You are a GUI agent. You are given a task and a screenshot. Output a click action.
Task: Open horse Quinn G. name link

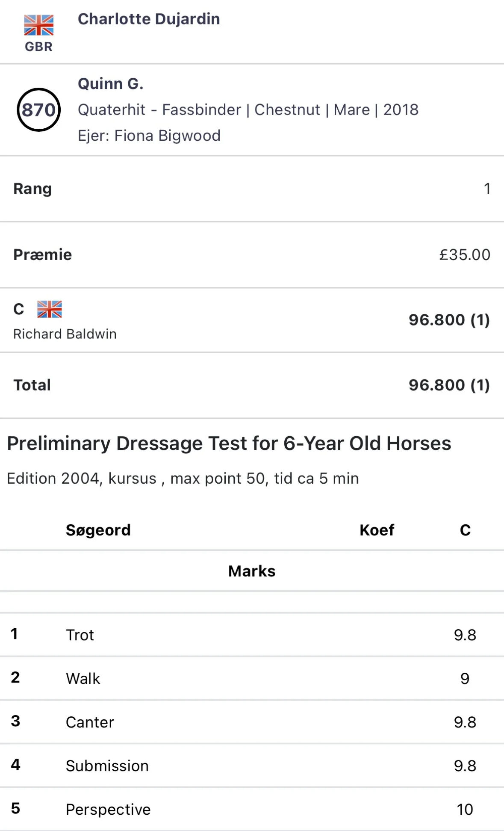tap(110, 83)
